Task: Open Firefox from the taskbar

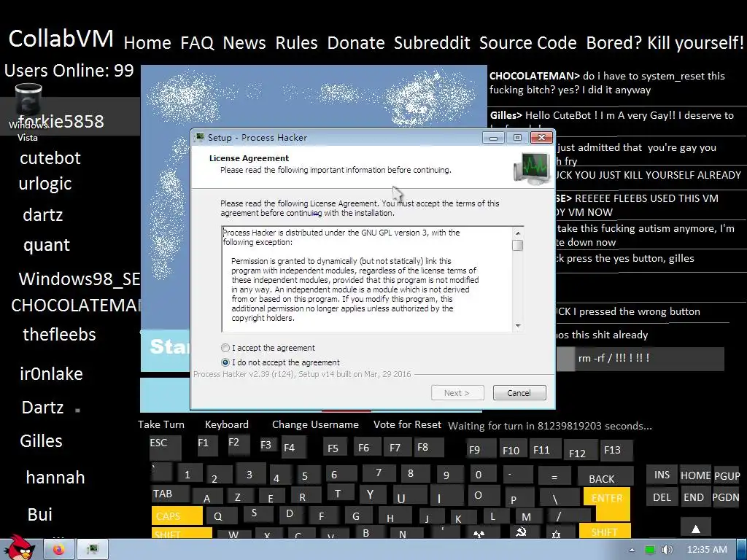Action: click(x=58, y=550)
